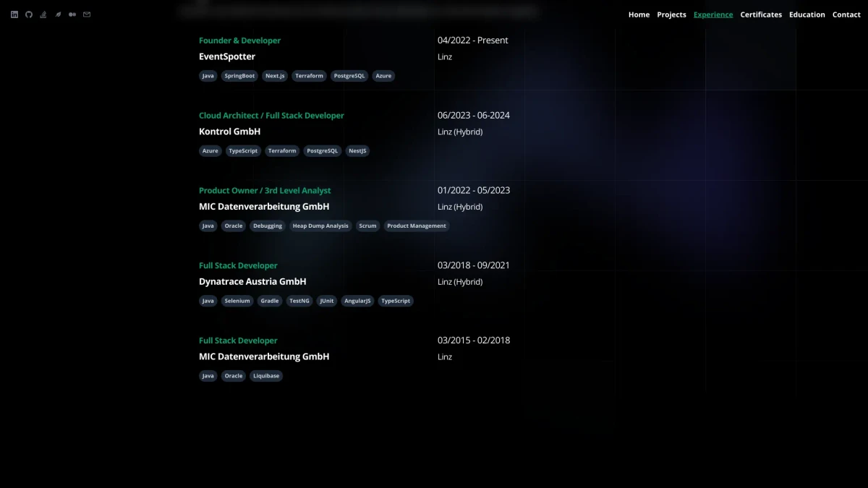Open the Projects nav item
868x488 pixels.
point(671,14)
